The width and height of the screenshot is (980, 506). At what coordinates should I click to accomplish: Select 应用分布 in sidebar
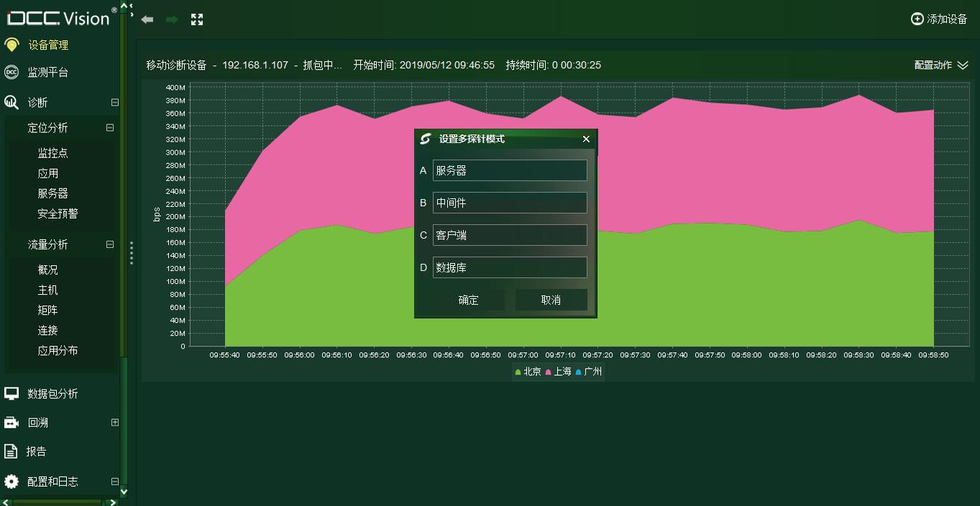click(x=58, y=351)
